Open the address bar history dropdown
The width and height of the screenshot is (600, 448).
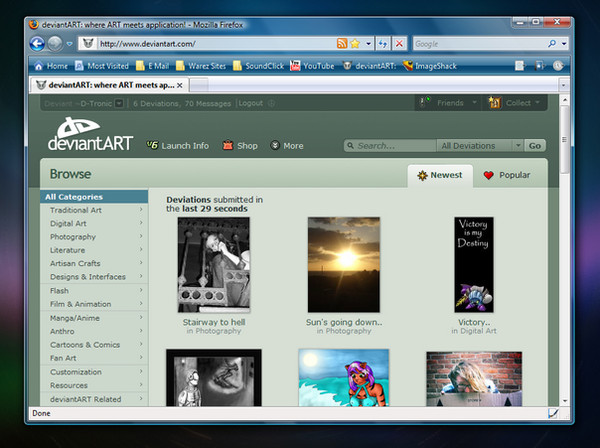(368, 44)
